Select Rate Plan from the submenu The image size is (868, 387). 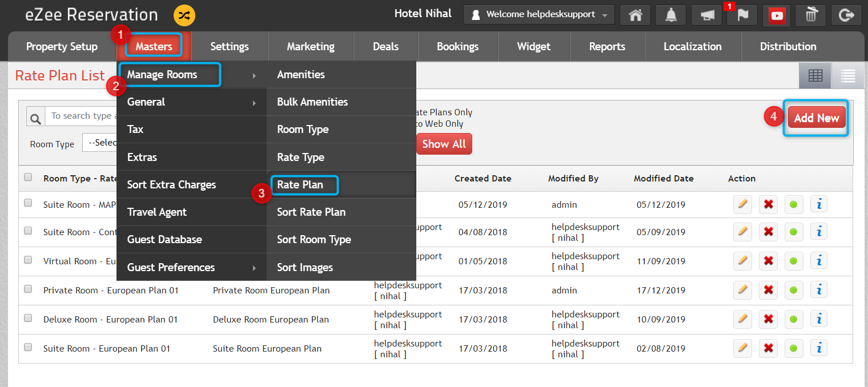click(x=304, y=184)
